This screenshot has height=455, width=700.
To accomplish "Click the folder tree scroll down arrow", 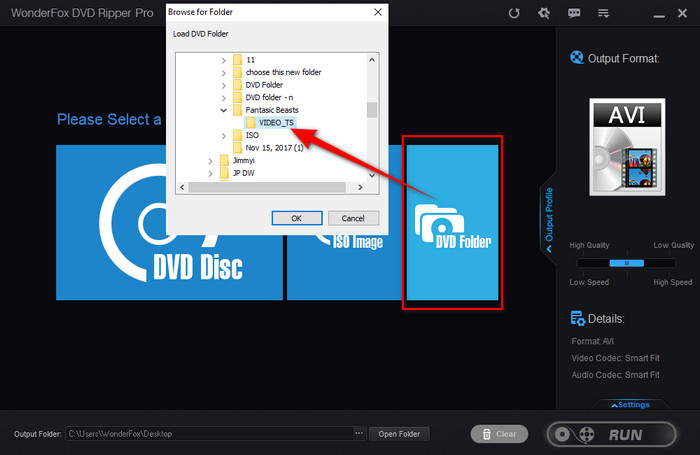I will click(372, 175).
